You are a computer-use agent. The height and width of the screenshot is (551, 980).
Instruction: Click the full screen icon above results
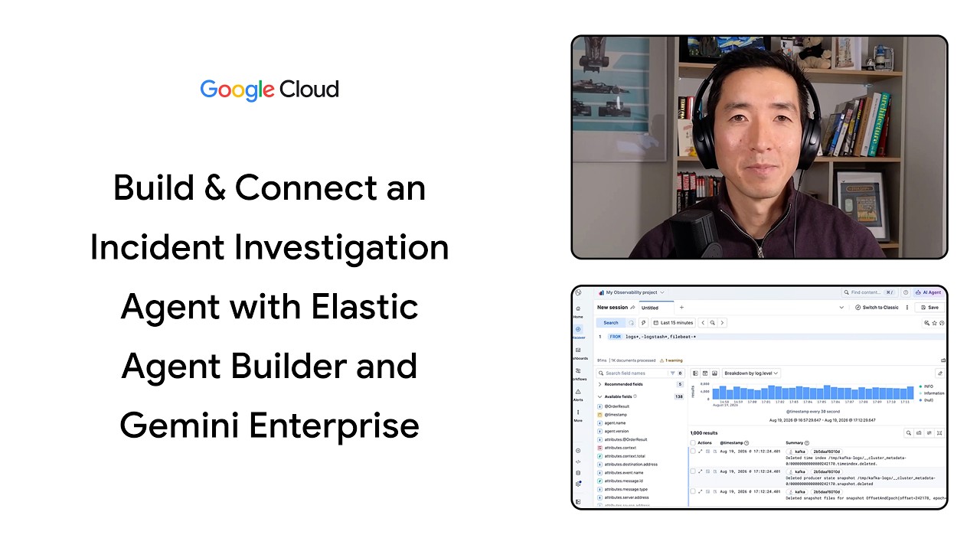click(x=939, y=433)
